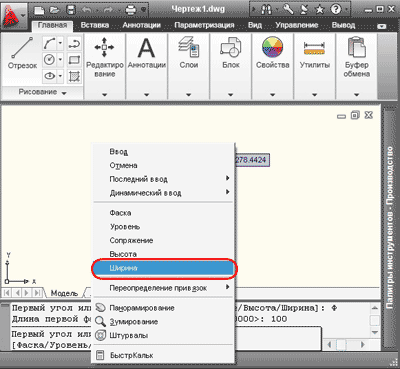Open БыстрКальк calculator from the context menu
Screen dimensions: 400x369
[163, 355]
